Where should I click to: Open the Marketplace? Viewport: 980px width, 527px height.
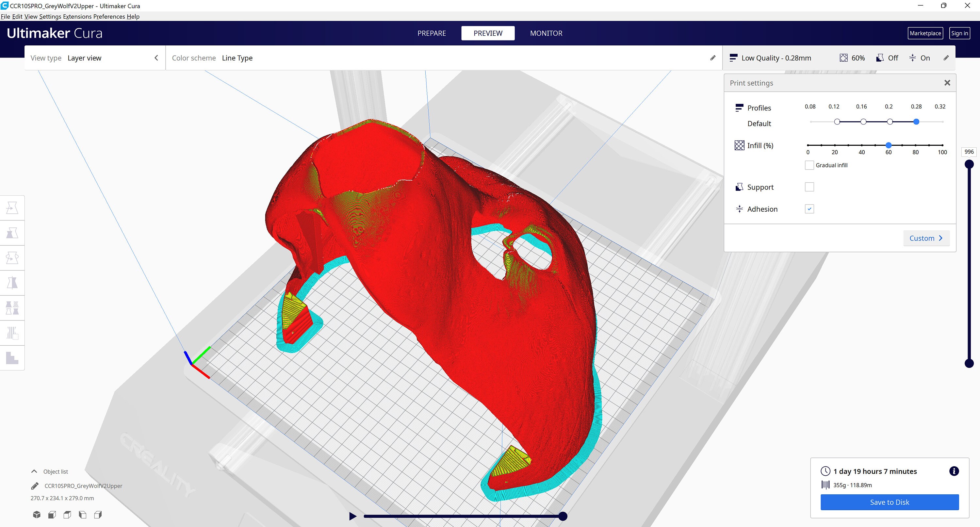925,33
